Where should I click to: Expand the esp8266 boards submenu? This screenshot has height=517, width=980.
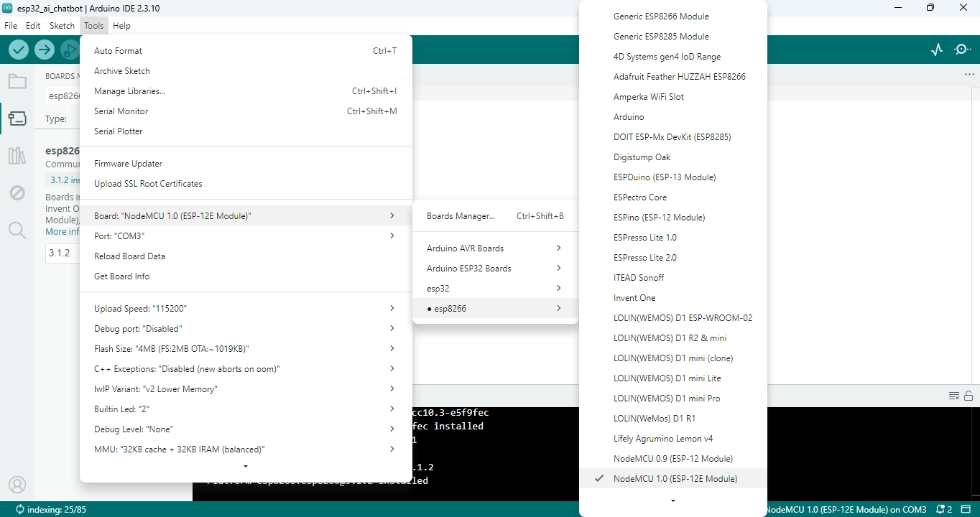495,309
